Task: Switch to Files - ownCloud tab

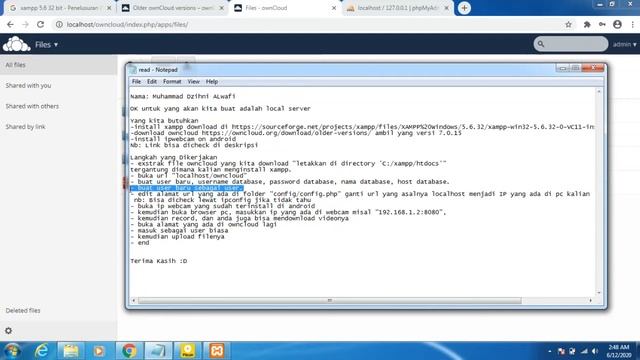Action: click(x=285, y=8)
